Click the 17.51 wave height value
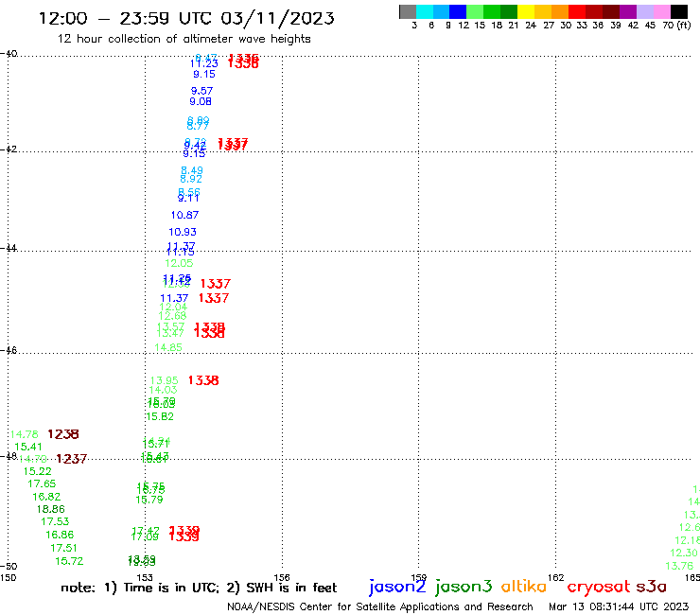 63,548
